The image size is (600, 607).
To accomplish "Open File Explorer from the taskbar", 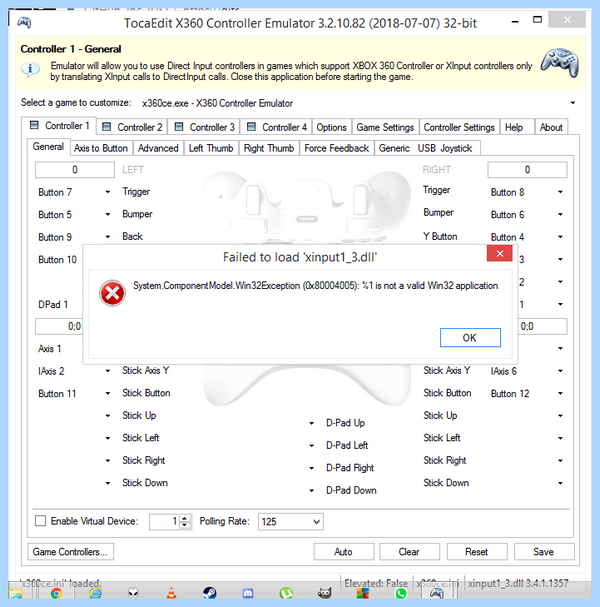I will point(16,594).
